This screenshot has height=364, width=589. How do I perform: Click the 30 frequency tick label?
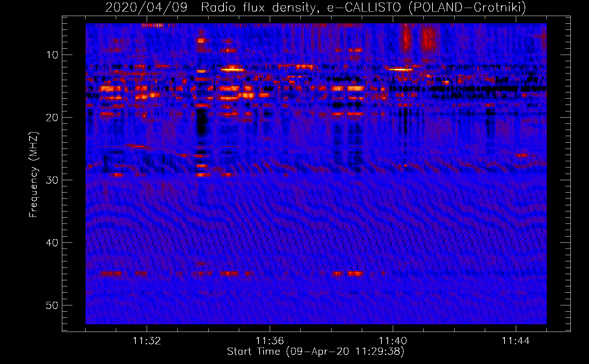tap(52, 180)
